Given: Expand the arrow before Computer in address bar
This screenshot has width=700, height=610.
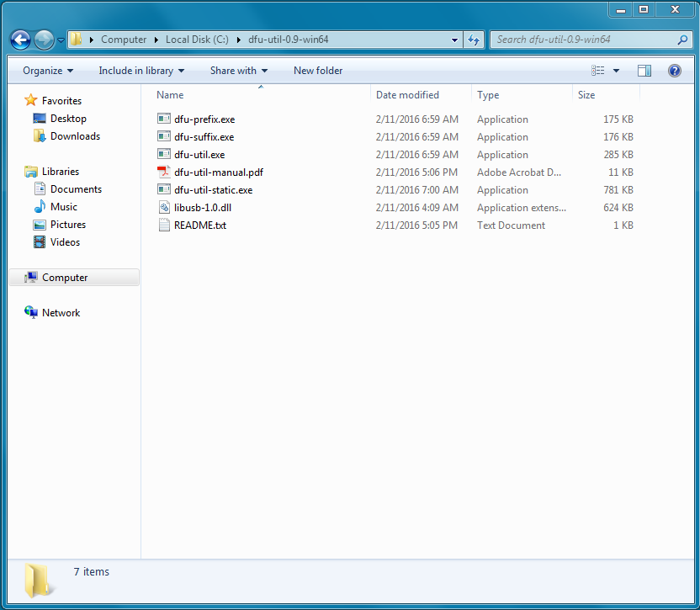Looking at the screenshot, I should click(x=92, y=40).
